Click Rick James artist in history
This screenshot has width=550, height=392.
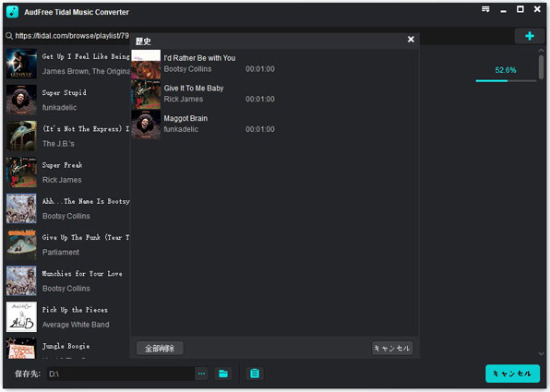tap(184, 100)
